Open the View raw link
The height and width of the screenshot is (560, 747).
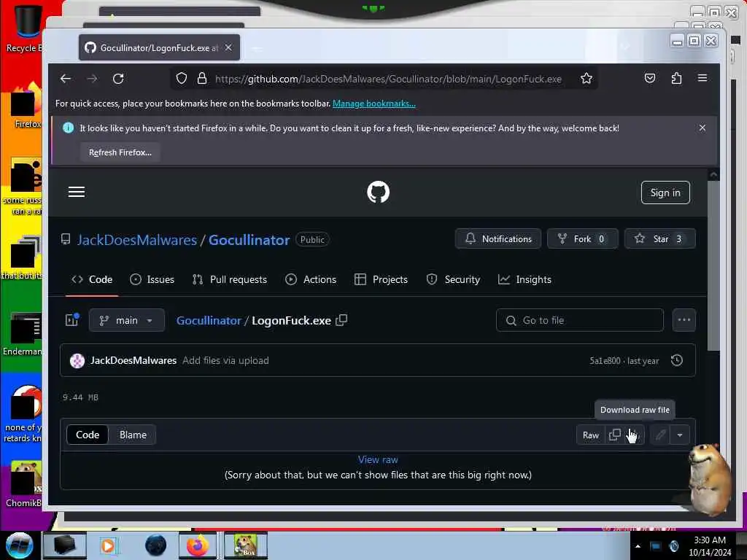(378, 459)
